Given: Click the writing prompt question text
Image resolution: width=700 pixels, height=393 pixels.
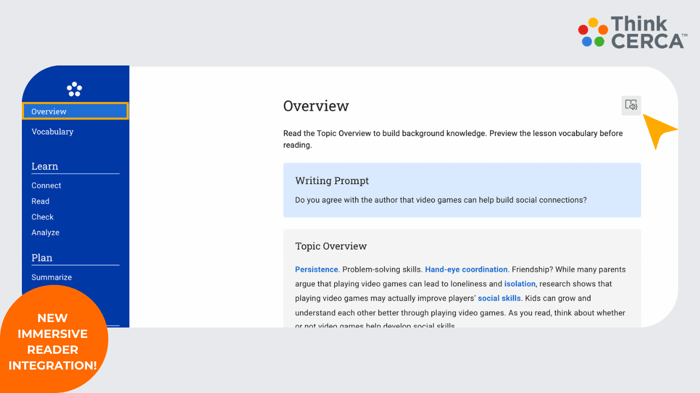Looking at the screenshot, I should point(441,200).
